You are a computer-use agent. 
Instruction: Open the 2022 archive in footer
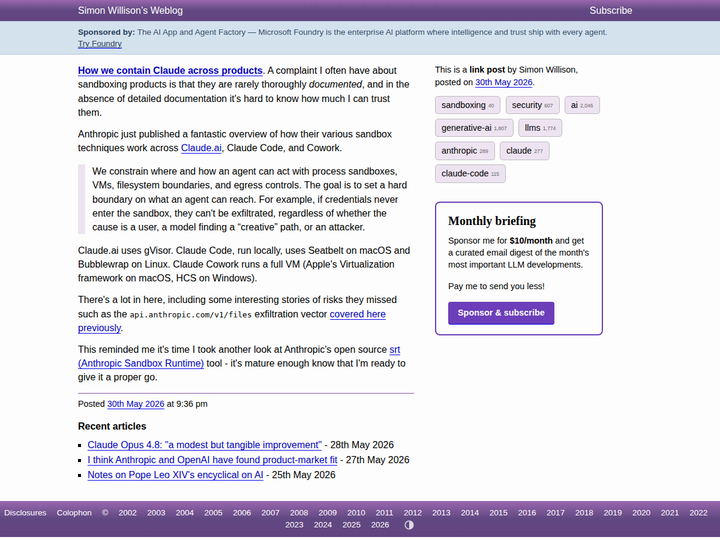[698, 513]
